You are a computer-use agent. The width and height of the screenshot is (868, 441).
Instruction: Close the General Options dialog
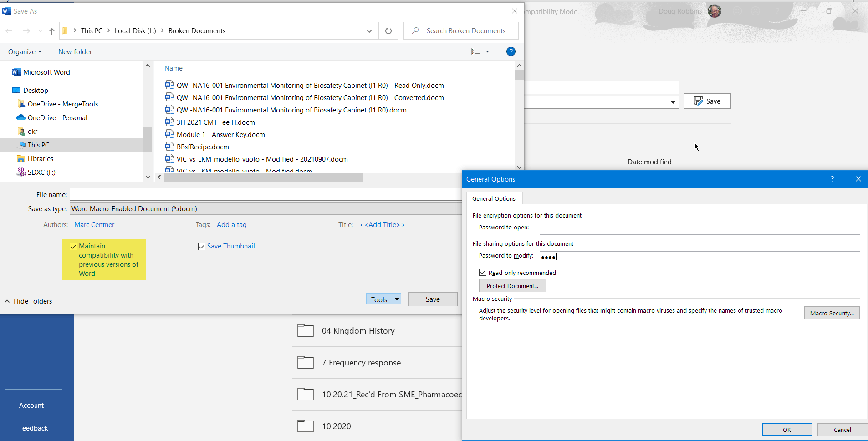(858, 179)
